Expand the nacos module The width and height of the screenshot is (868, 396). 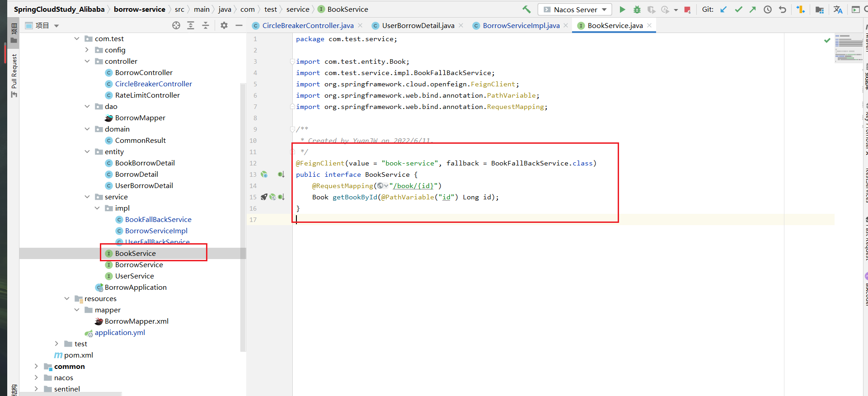point(36,378)
